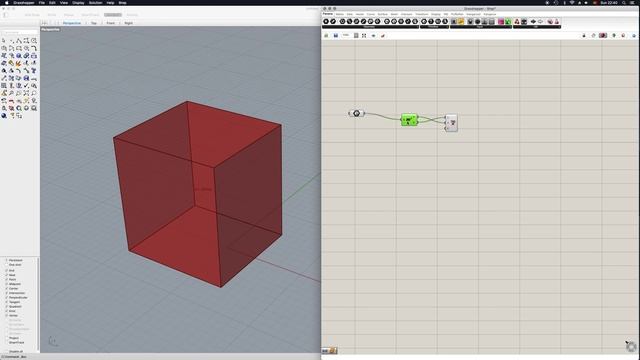Switch to the Params ribbon tab
The width and height of the screenshot is (640, 360).
(x=328, y=14)
